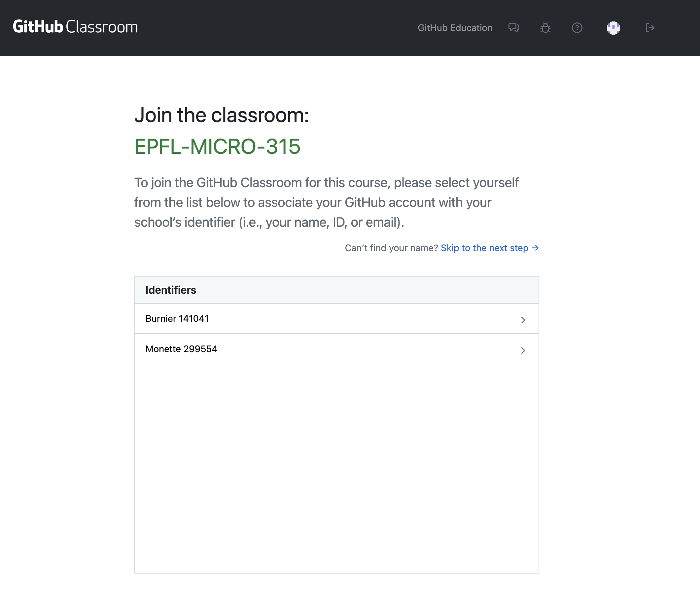Open the help question mark icon
Image resolution: width=700 pixels, height=596 pixels.
(577, 28)
